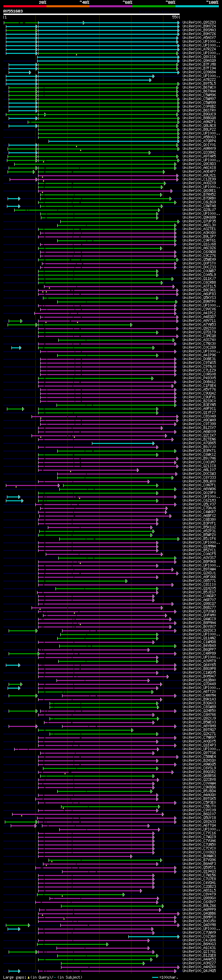Open hit UniRef100_A9LH21

(199, 175)
